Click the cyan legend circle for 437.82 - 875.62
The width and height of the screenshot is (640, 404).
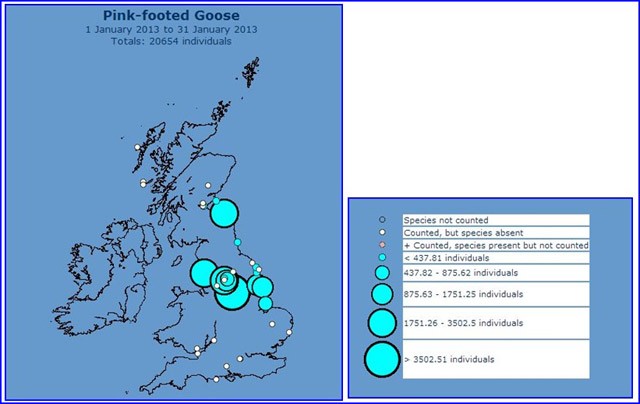pos(382,273)
